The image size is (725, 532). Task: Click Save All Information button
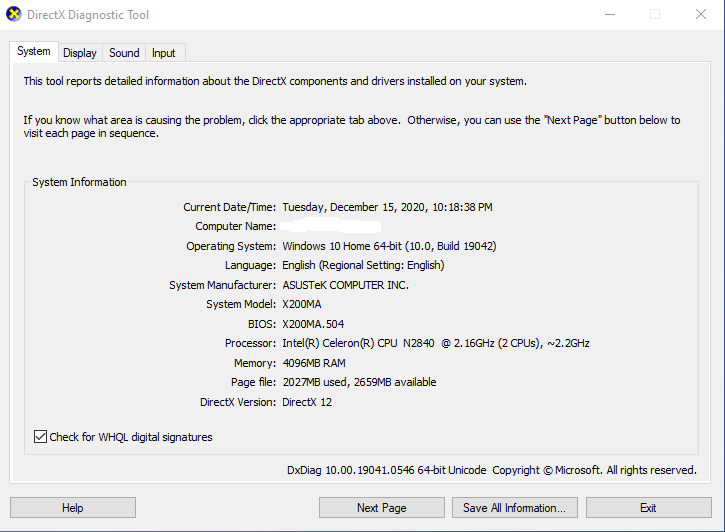click(x=514, y=508)
